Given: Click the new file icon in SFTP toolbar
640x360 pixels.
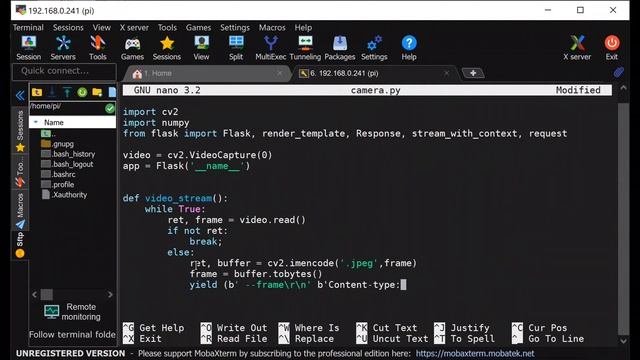Looking at the screenshot, I should click(x=112, y=93).
